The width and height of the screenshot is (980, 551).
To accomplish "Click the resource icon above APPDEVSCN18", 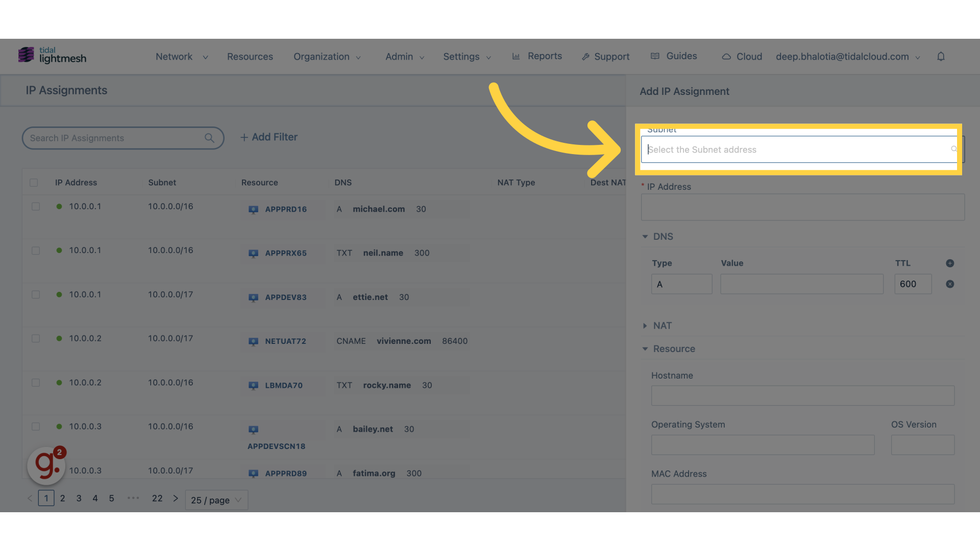I will click(x=253, y=430).
